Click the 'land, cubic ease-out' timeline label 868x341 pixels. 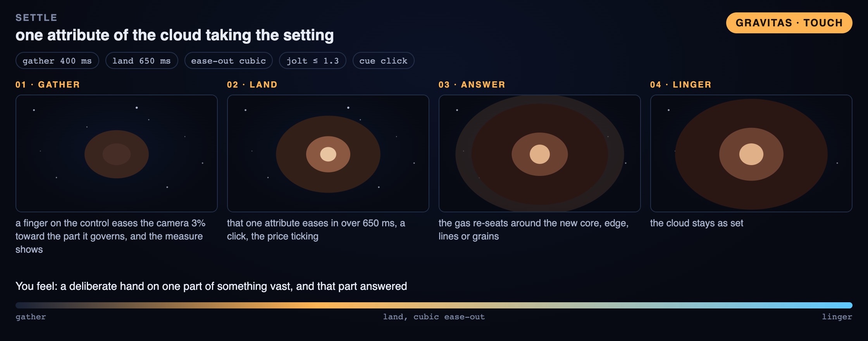434,317
